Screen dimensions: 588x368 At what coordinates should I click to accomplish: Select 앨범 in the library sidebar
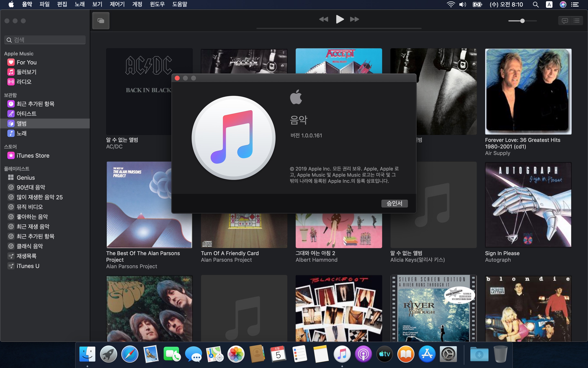coord(45,123)
